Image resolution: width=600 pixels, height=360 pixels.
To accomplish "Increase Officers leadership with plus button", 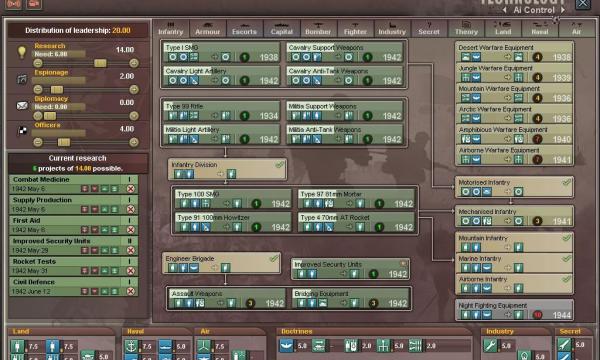I will (x=134, y=142).
